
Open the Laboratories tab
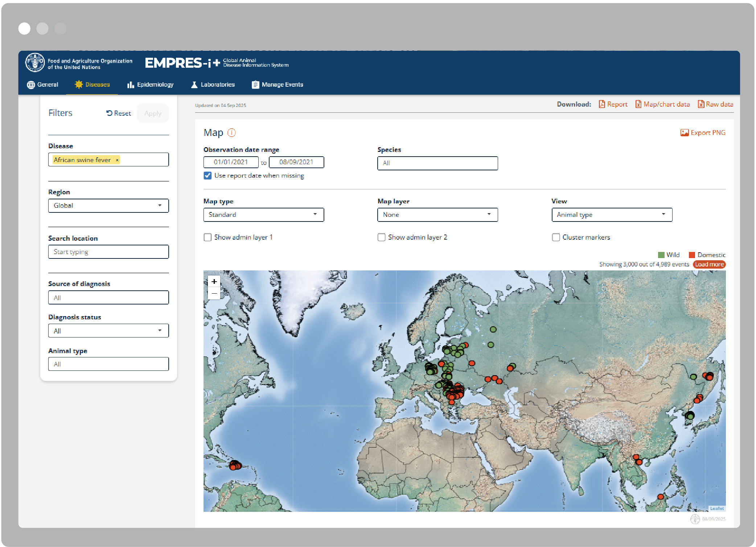pyautogui.click(x=213, y=84)
